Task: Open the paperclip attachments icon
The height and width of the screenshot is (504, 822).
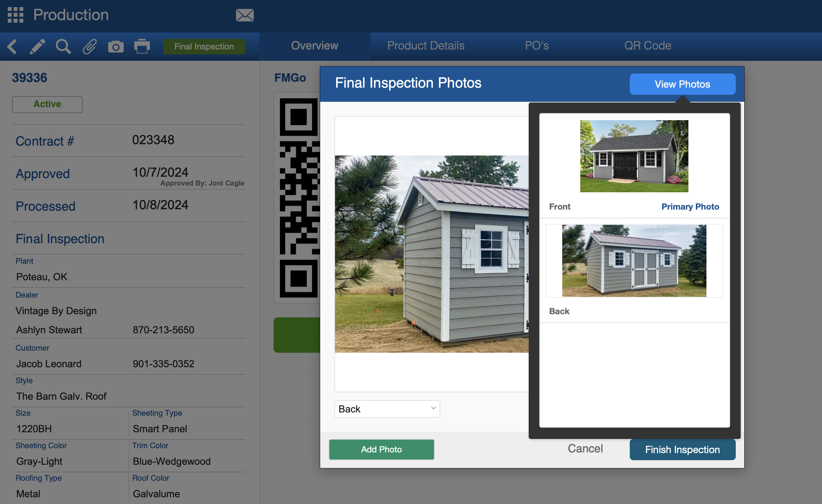Action: coord(90,47)
